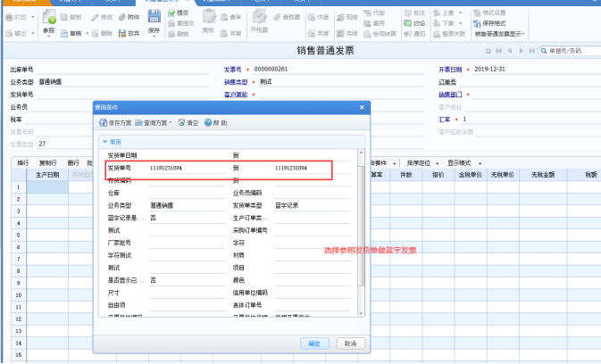The width and height of the screenshot is (601, 364).
Task: Click the 保存 floppy disk icon
Action: click(154, 17)
